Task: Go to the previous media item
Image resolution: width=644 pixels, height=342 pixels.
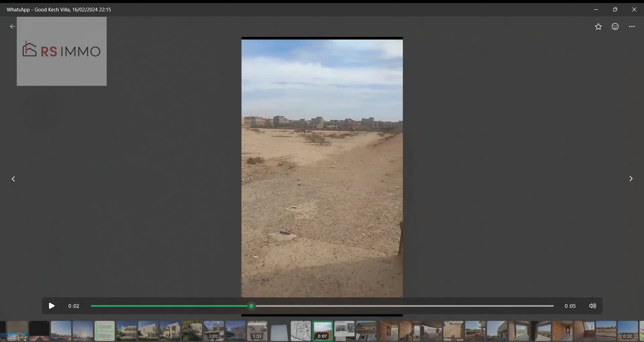Action: [x=13, y=179]
